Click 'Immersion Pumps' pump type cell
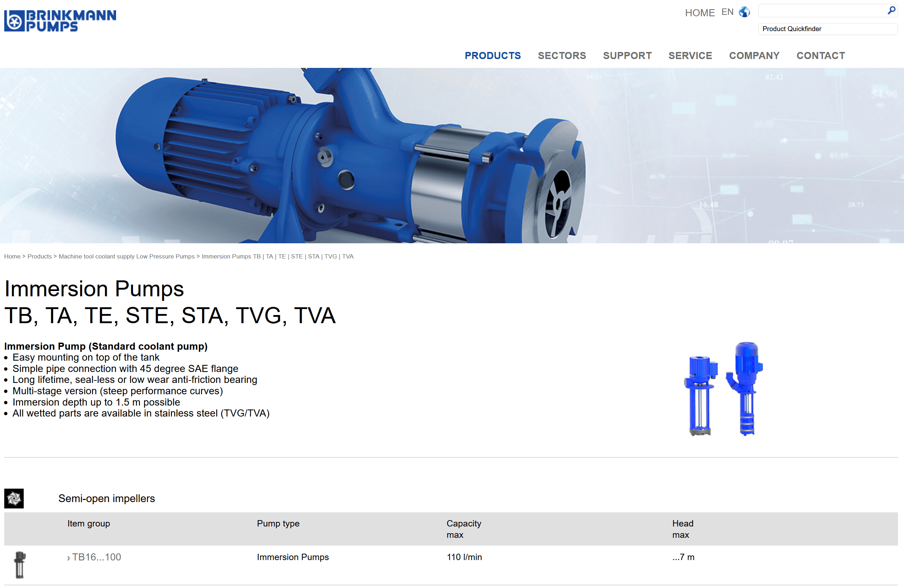Viewport: 904px width, 588px height. 293,557
